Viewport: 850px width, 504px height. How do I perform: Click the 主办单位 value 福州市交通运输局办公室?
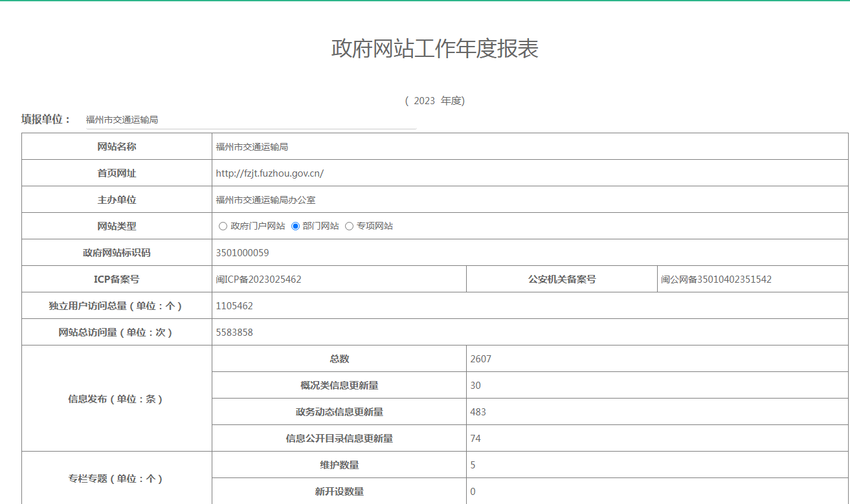point(265,200)
